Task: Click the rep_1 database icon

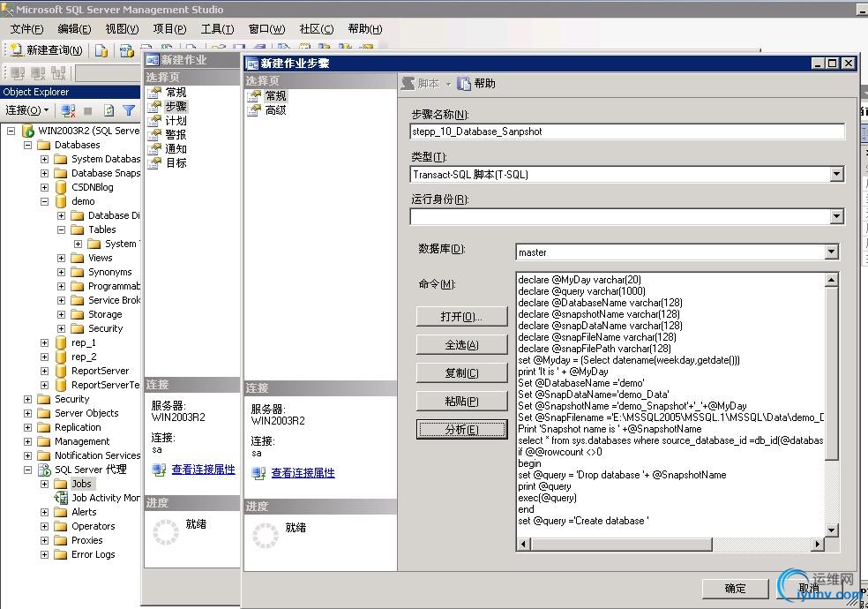Action: [x=61, y=342]
